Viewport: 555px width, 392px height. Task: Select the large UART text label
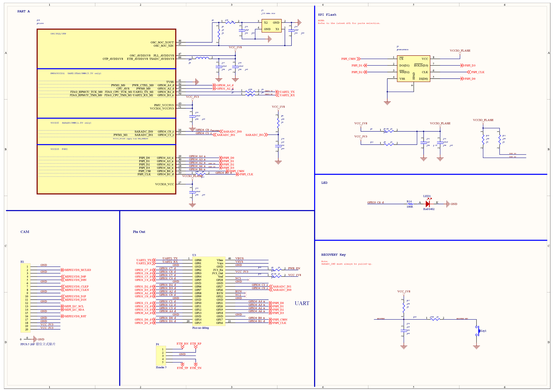[x=302, y=303]
